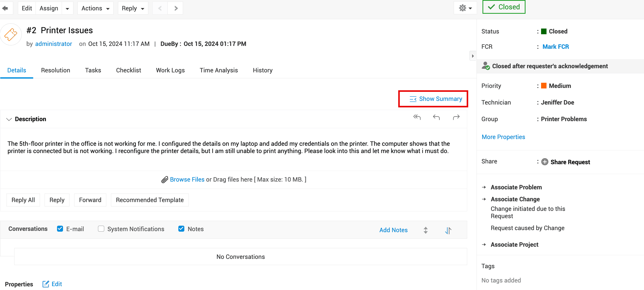Open the Actions dropdown menu

point(95,8)
